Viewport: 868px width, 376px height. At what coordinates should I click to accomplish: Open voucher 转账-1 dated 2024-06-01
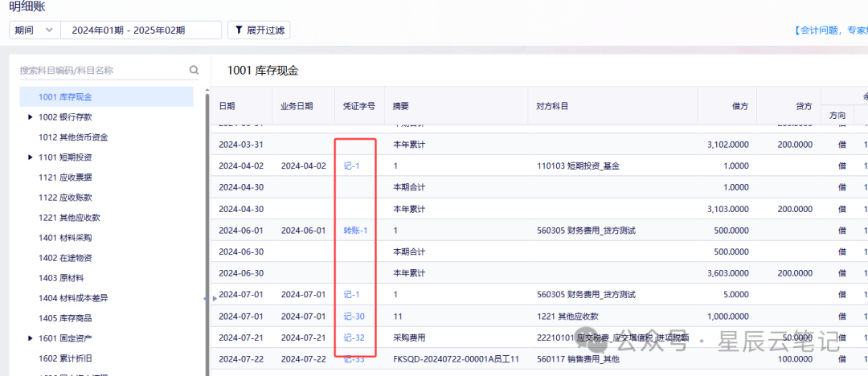tap(355, 230)
